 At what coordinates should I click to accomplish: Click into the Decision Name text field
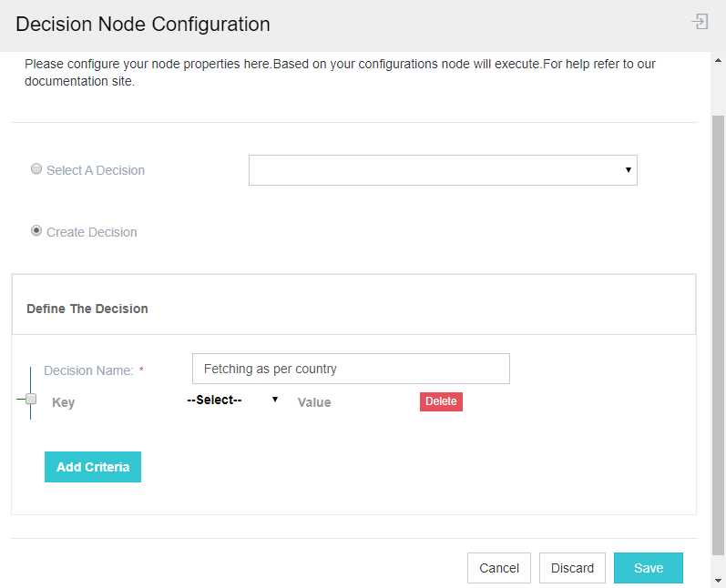351,369
